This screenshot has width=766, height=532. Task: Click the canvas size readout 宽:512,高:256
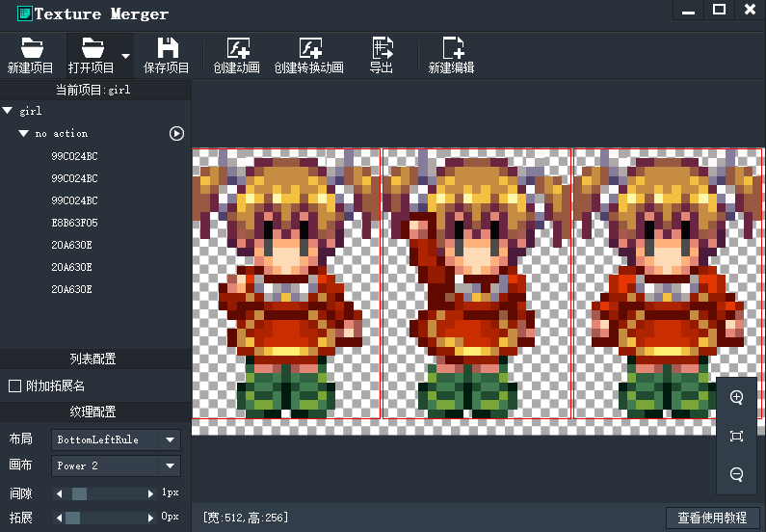click(246, 518)
